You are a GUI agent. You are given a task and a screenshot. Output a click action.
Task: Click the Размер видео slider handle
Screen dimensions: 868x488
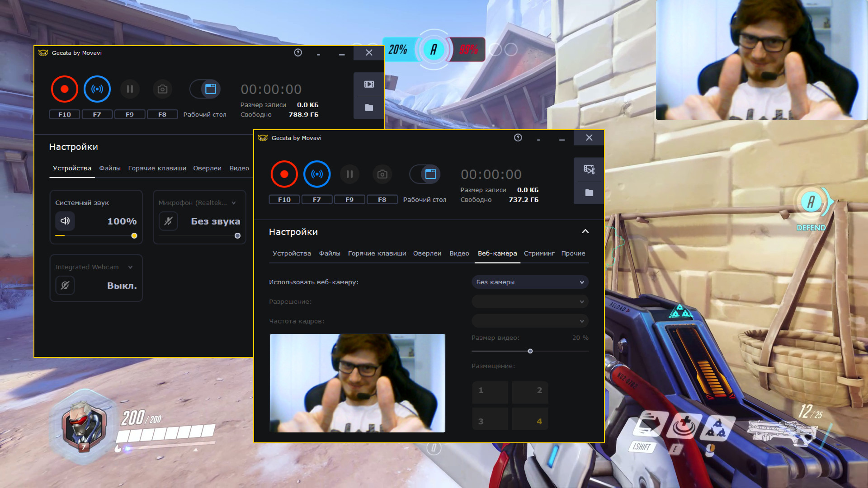530,351
